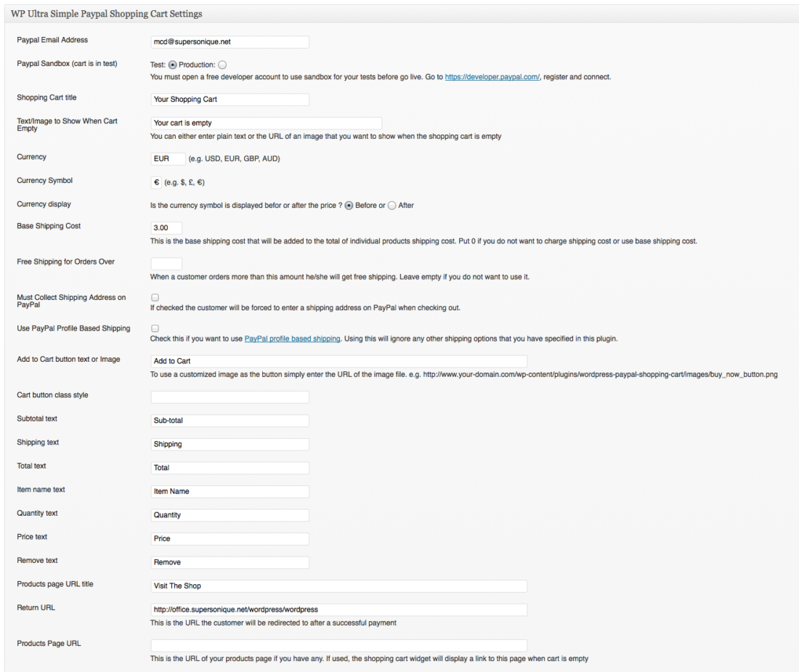799x672 pixels.
Task: Edit the Add to Cart button text field
Action: [x=339, y=361]
